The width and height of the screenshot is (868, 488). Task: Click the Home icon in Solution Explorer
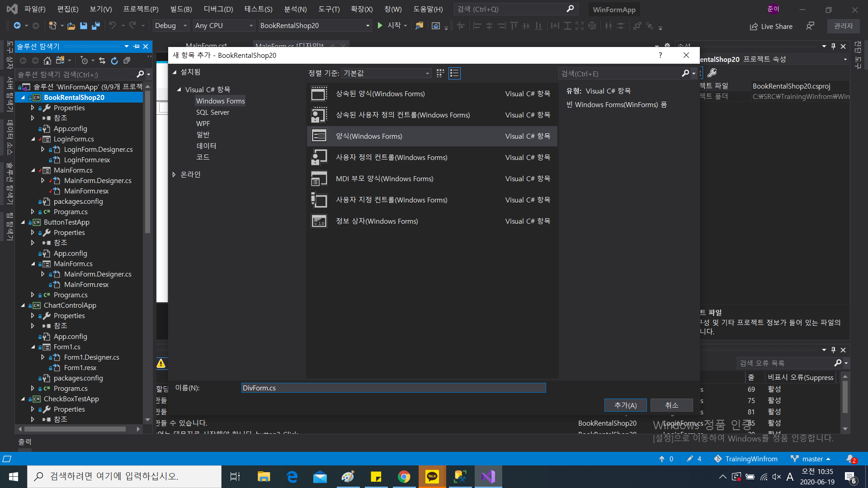(x=47, y=61)
